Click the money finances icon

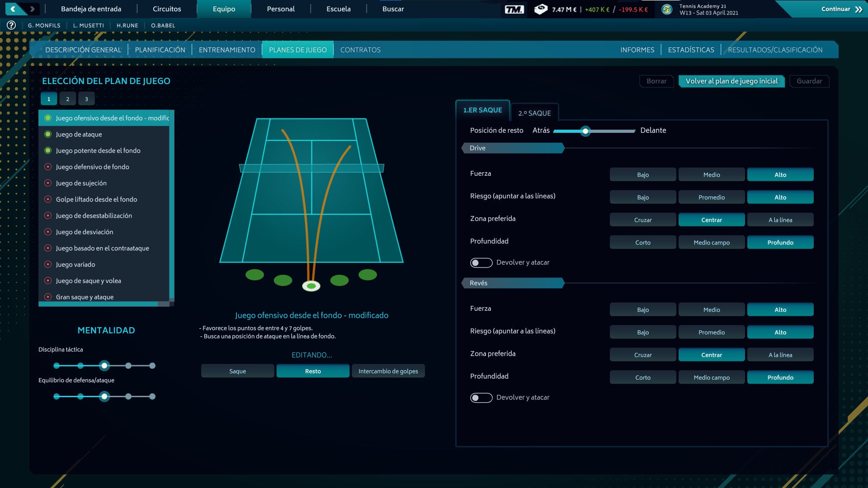541,9
